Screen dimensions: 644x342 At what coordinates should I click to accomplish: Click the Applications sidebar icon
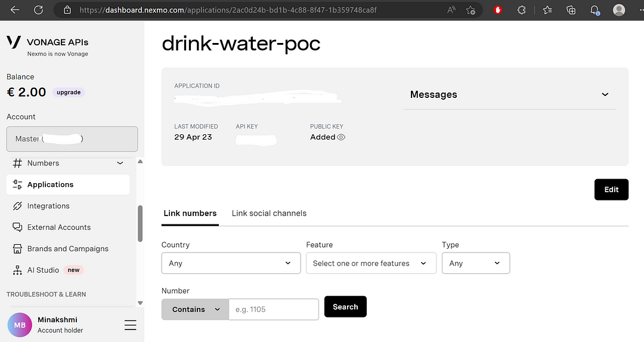(17, 184)
